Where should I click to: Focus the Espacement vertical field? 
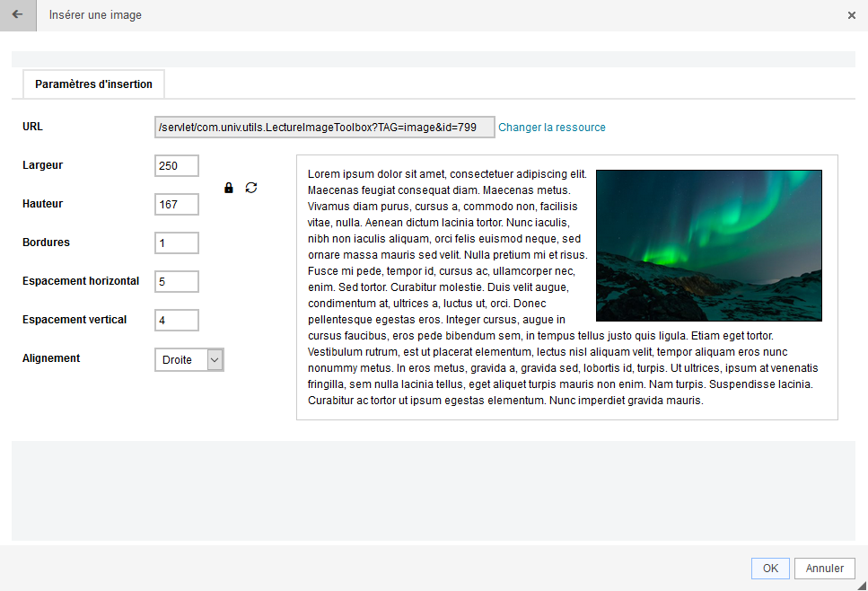[177, 320]
